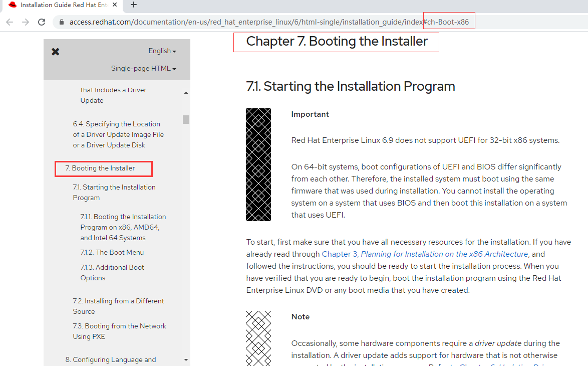Open 7.1.1 Booting the Installation Program entry
Screen dimensions: 588x366
click(x=123, y=227)
